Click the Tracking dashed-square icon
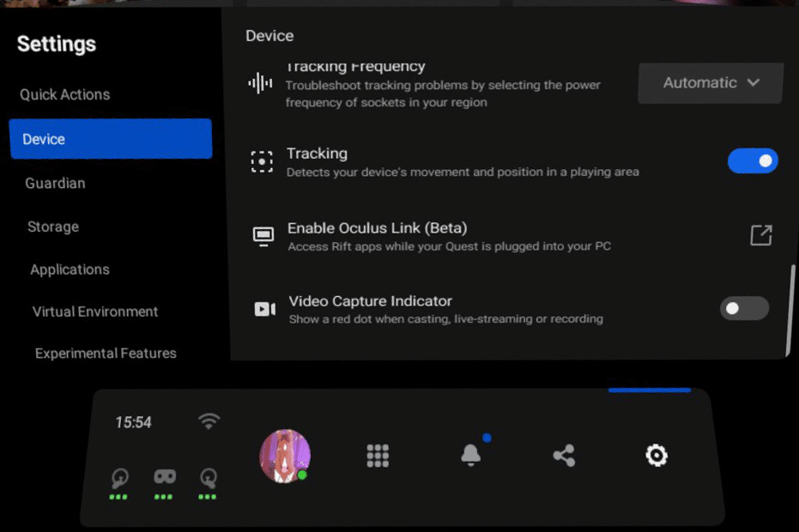Screen dimensions: 799x532 pos(262,161)
